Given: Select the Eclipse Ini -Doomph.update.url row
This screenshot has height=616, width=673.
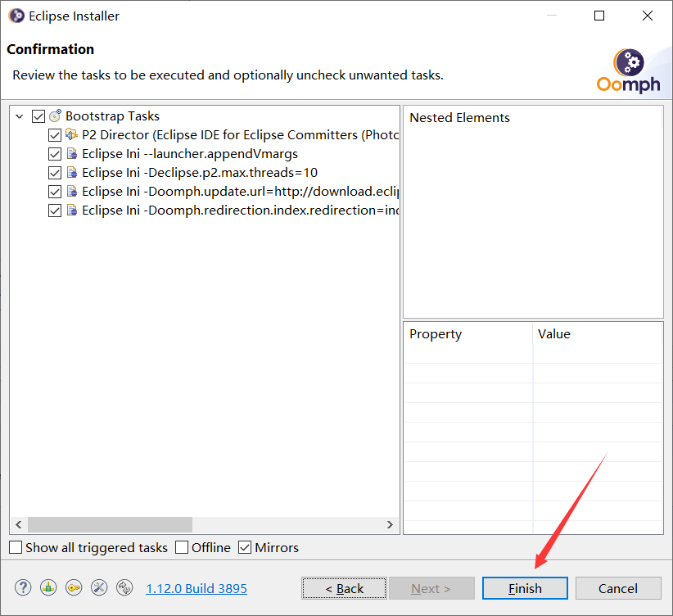Looking at the screenshot, I should [241, 192].
